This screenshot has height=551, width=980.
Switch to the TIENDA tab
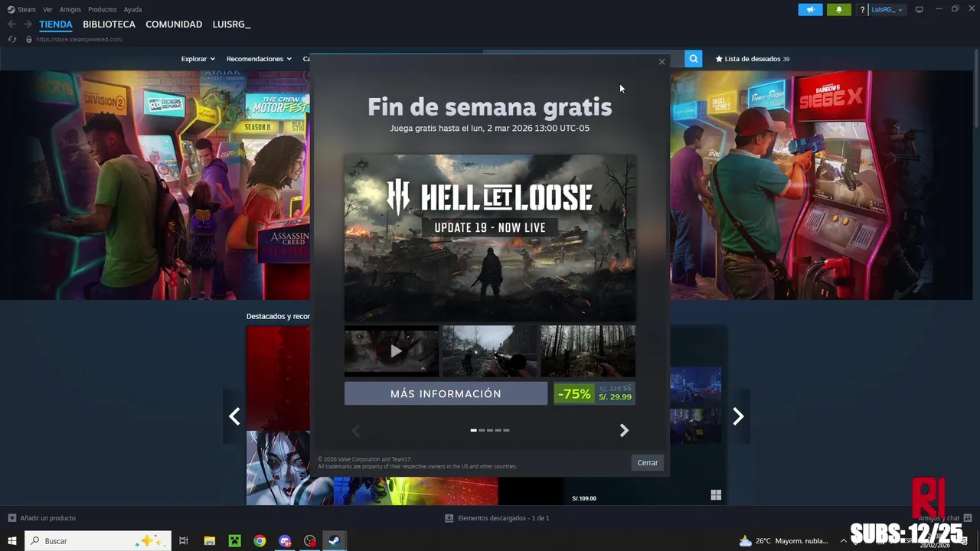coord(56,24)
